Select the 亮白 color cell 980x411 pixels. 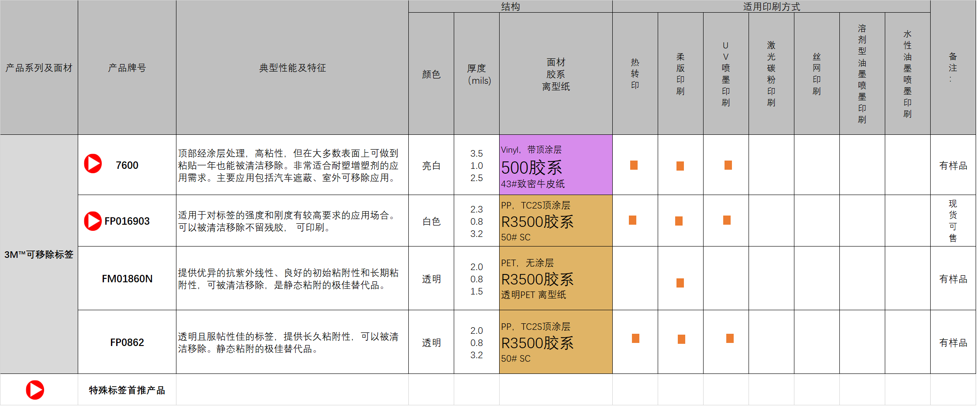point(431,165)
